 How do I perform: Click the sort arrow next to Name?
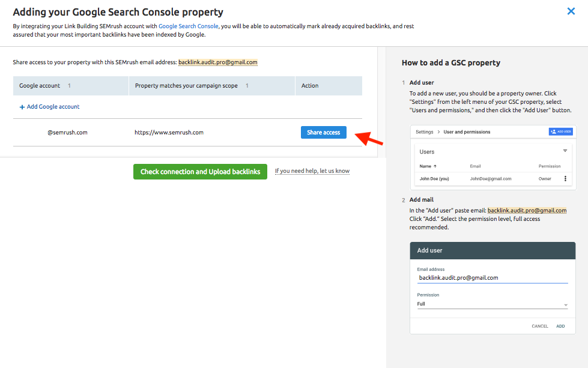[x=435, y=166]
